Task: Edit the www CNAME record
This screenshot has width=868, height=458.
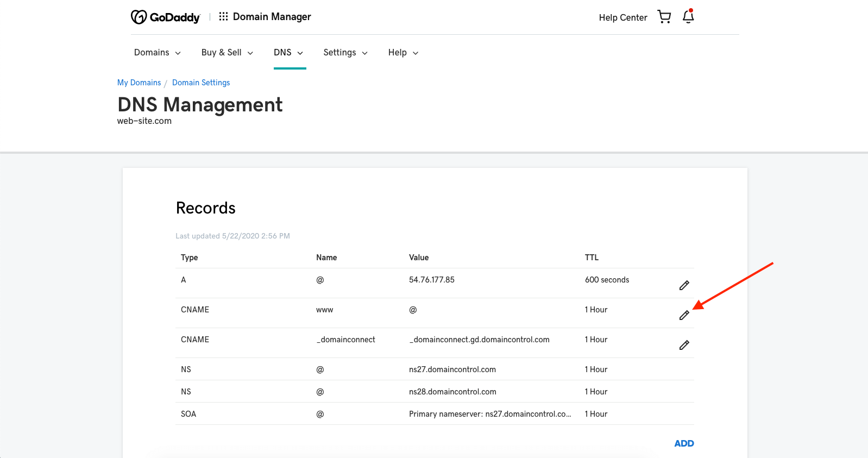Action: click(684, 315)
